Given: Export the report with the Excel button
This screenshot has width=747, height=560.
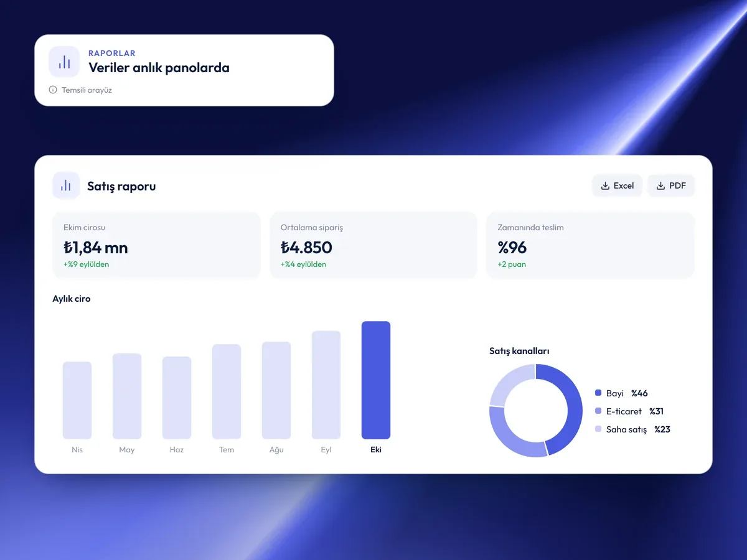Looking at the screenshot, I should click(617, 186).
